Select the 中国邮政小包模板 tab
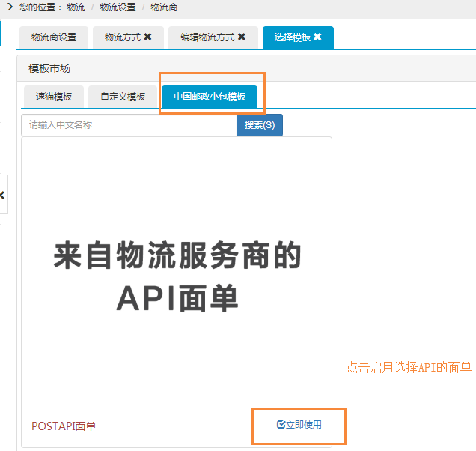The image size is (476, 451). [x=210, y=97]
